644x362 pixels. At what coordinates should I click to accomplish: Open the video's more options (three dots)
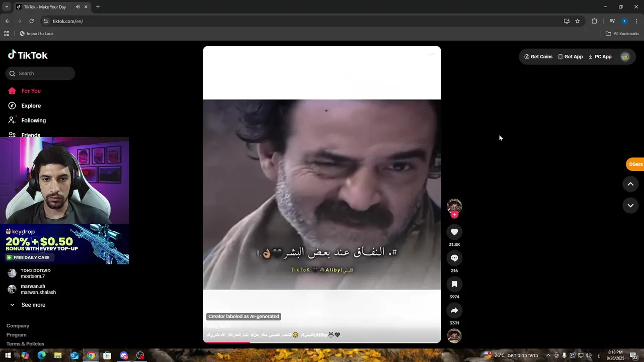coord(432,54)
